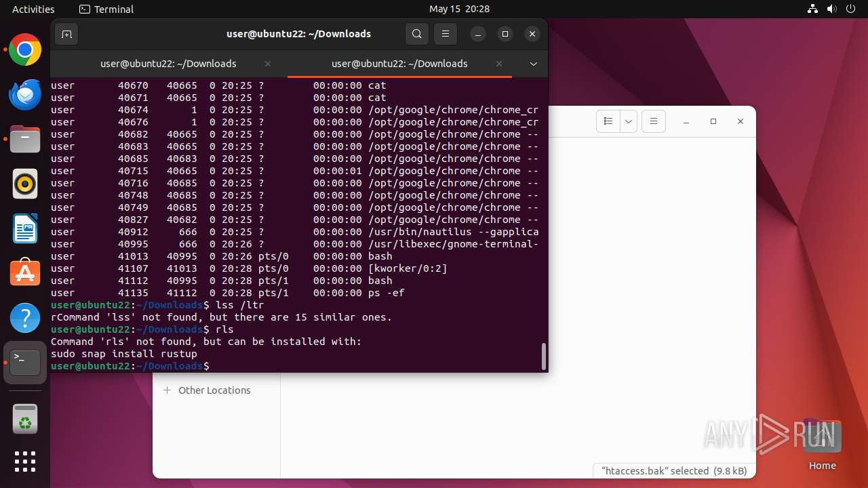Open Other Locations in Files sidebar

(x=214, y=390)
